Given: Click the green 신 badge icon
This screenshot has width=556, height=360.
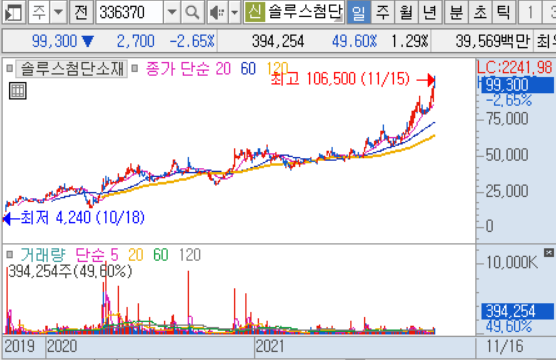Looking at the screenshot, I should 255,12.
